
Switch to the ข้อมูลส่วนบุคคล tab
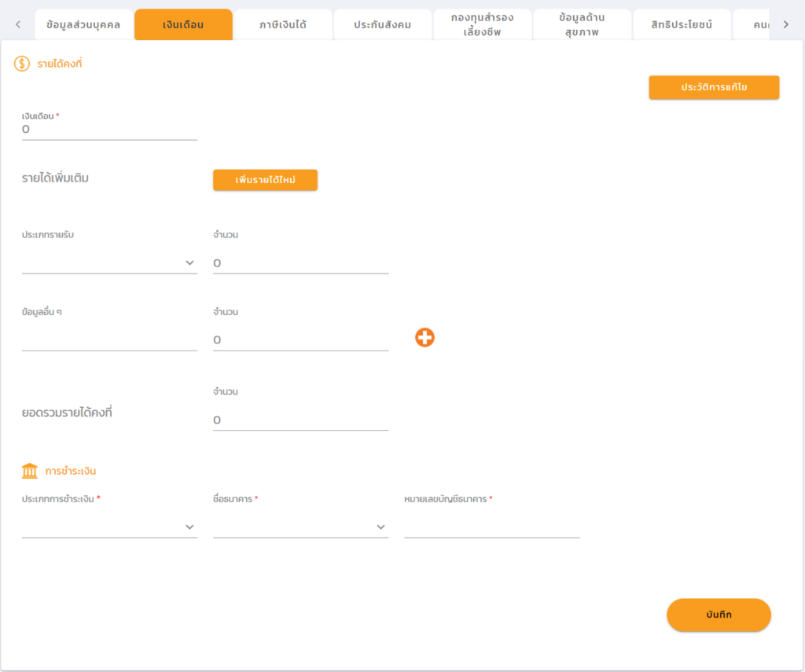click(83, 25)
